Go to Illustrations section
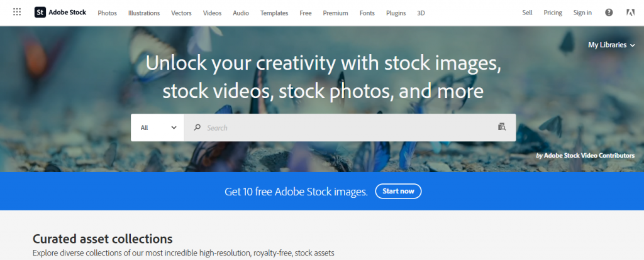Viewport: 644px width, 260px height. [144, 13]
